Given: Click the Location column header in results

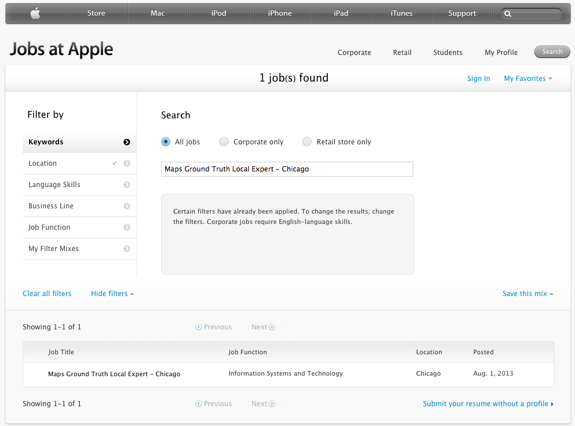Looking at the screenshot, I should point(429,352).
